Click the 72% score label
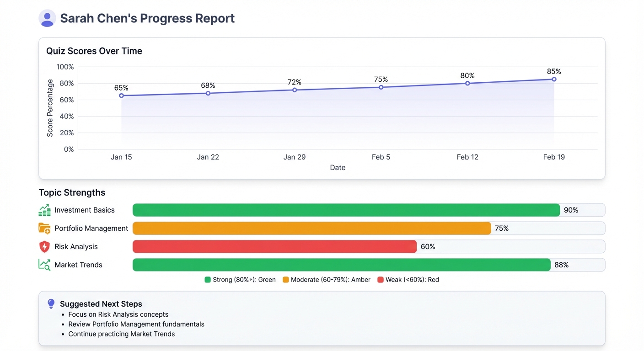The image size is (644, 351). [x=294, y=82]
